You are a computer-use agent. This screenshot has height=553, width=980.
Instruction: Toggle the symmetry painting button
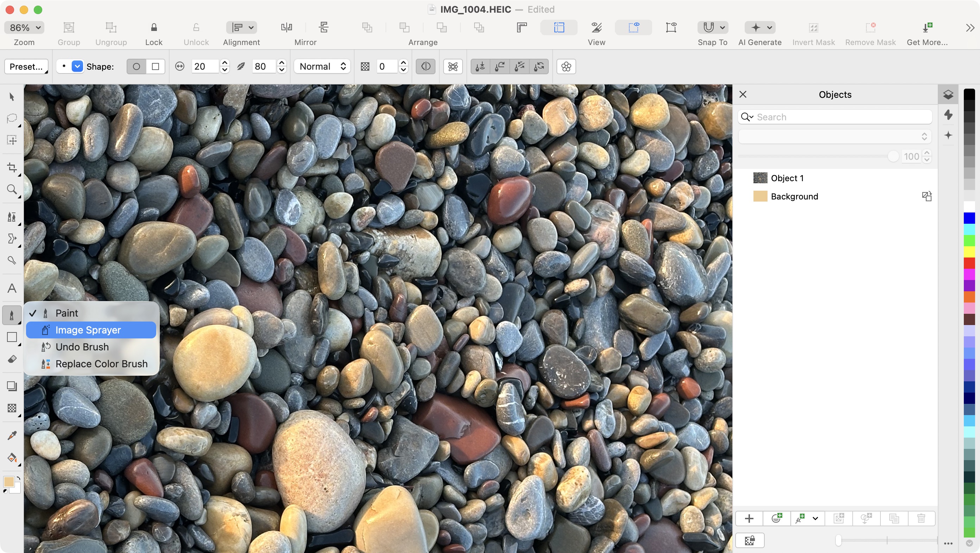click(x=425, y=66)
